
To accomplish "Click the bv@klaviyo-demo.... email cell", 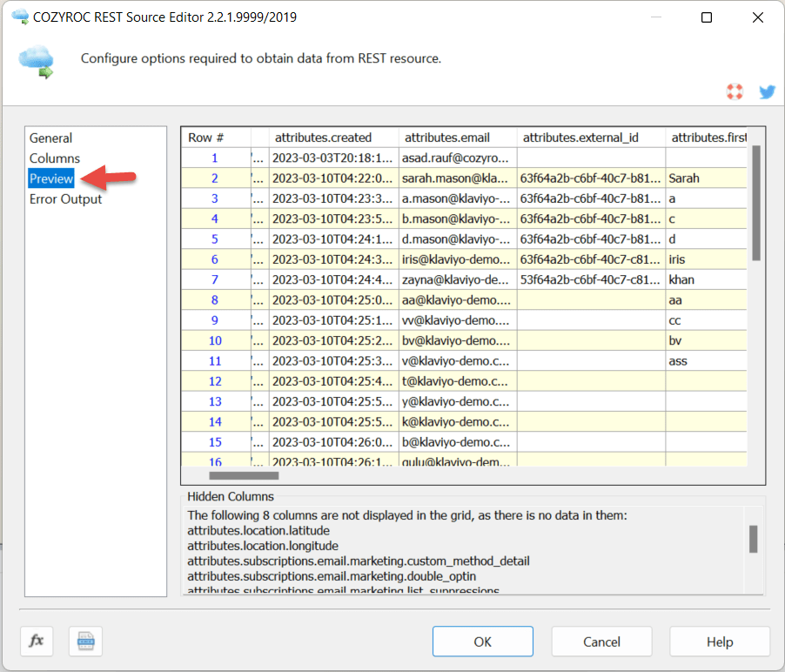I will (458, 340).
